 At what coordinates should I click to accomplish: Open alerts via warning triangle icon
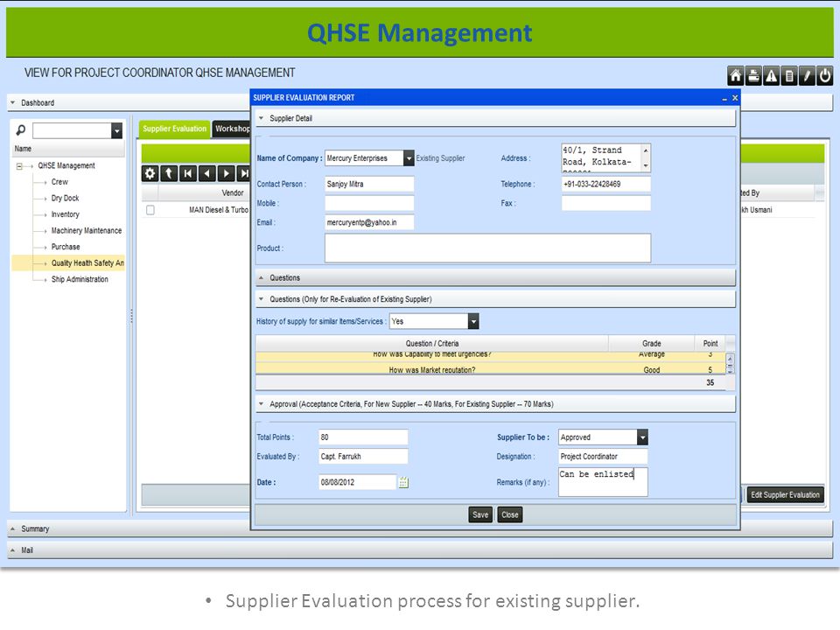pos(771,75)
